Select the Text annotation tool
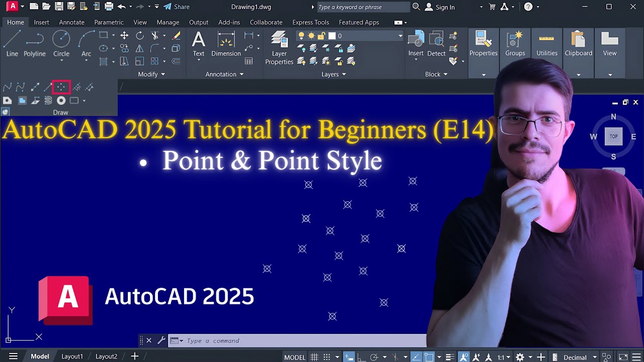 [199, 44]
